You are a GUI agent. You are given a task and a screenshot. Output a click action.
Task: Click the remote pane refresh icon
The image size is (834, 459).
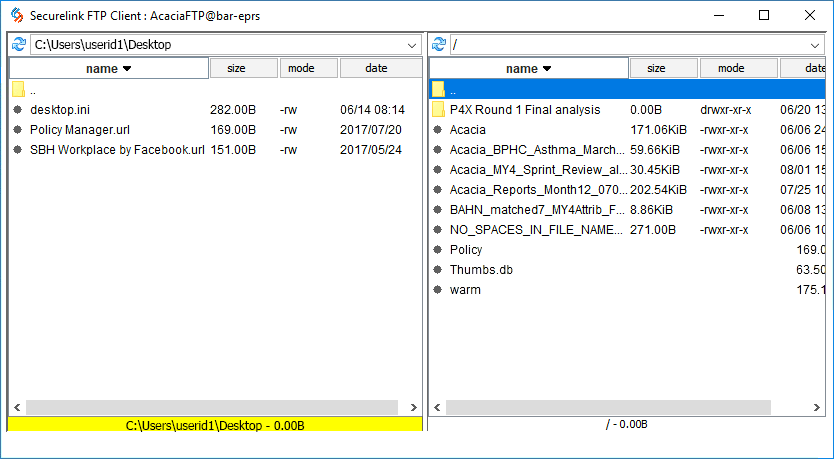click(438, 45)
